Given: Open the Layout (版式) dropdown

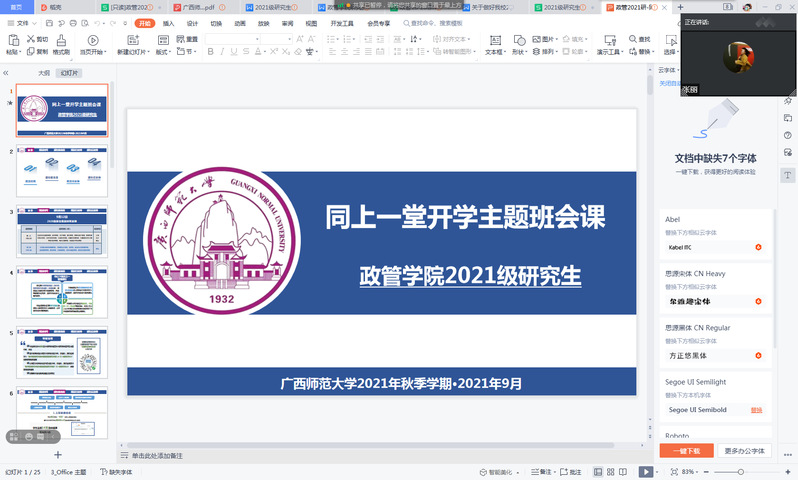Looking at the screenshot, I should pos(163,51).
